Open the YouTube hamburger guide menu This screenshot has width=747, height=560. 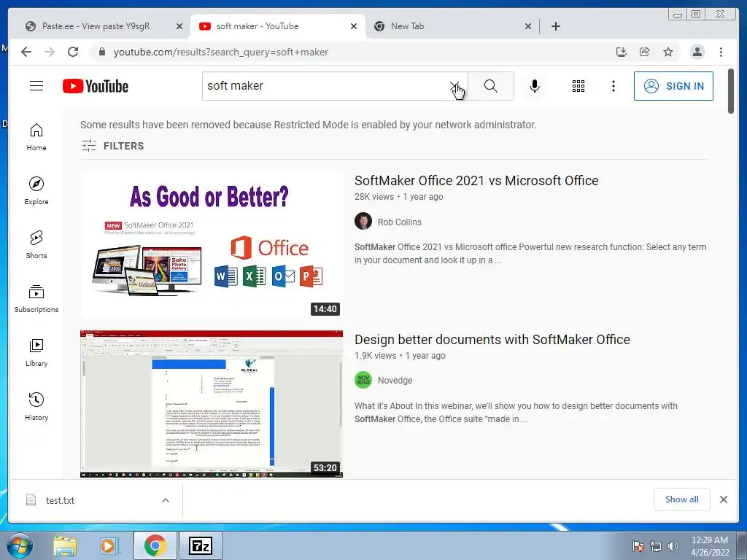pyautogui.click(x=36, y=86)
